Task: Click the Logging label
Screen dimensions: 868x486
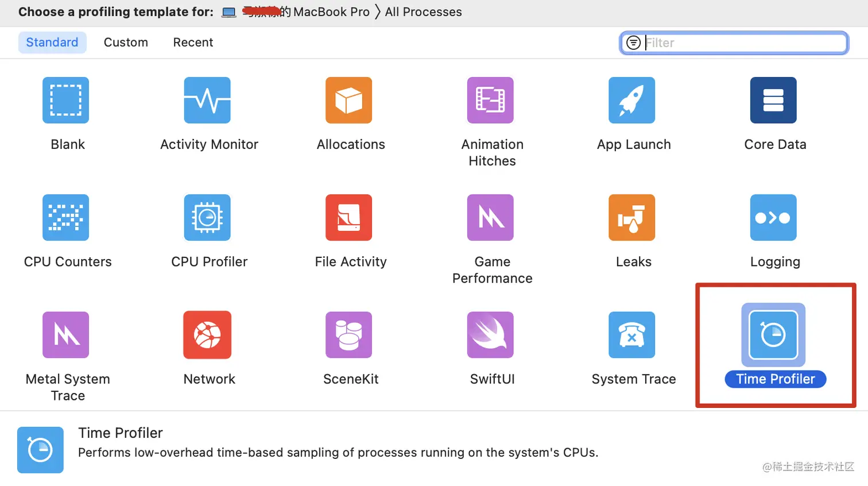Action: [775, 262]
